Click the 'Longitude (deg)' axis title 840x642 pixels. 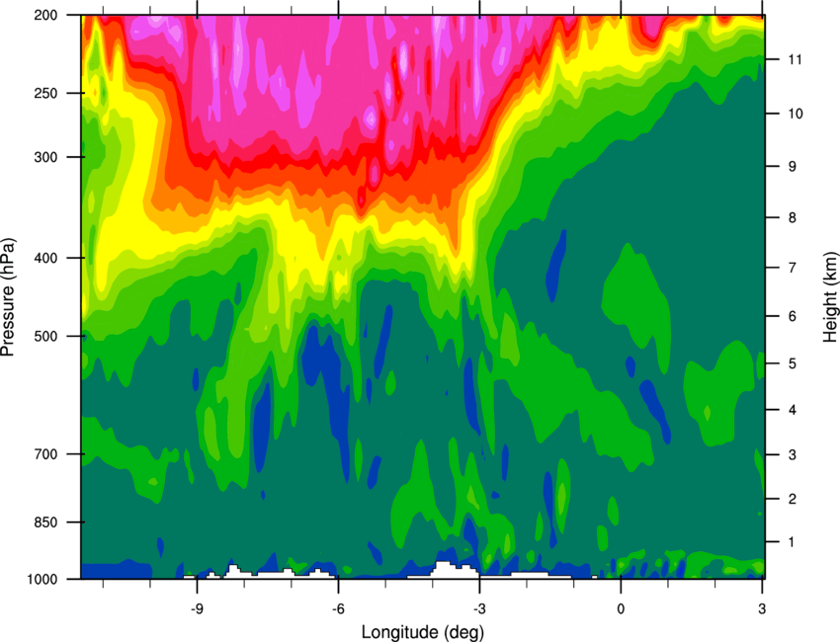click(423, 632)
